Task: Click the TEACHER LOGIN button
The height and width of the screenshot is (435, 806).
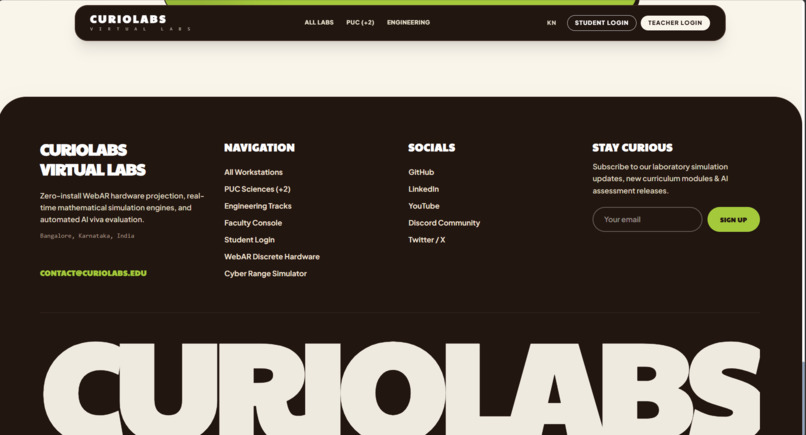Action: point(675,23)
